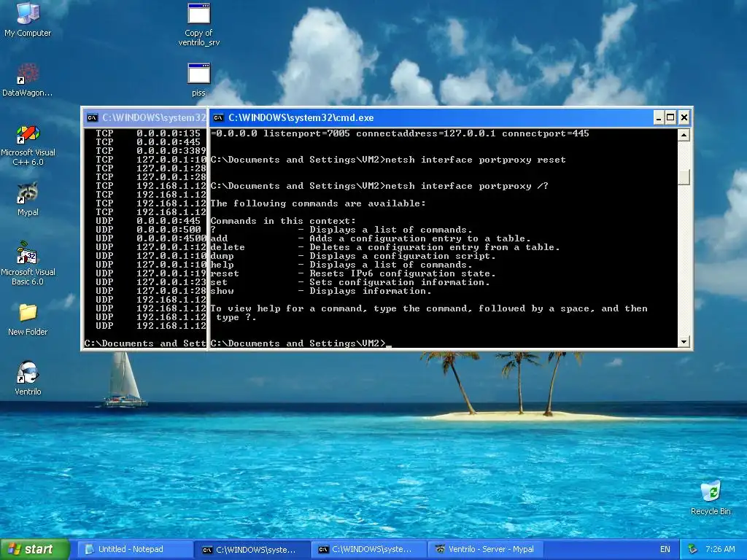
Task: Open the Start menu
Action: point(35,549)
